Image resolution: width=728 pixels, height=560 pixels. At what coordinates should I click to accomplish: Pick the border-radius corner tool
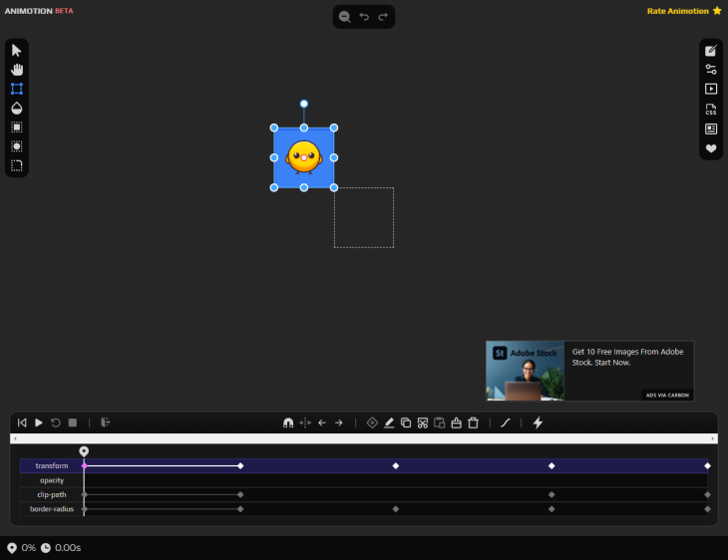(x=16, y=165)
